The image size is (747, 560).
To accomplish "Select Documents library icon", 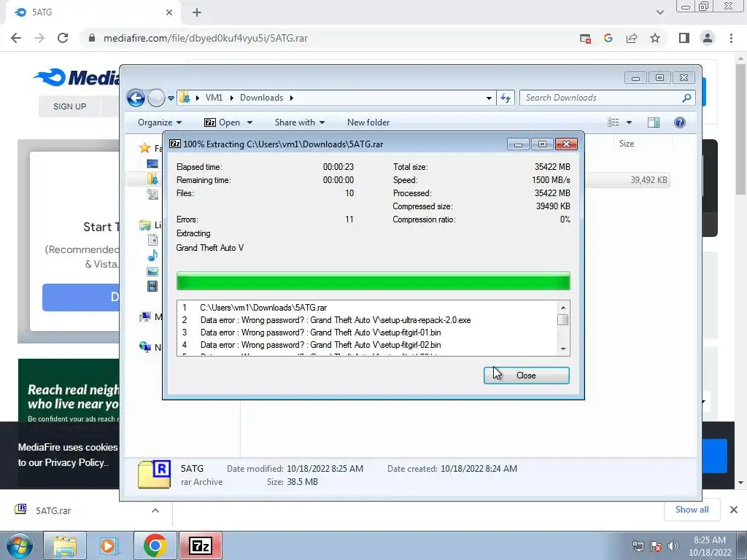I will pyautogui.click(x=152, y=240).
